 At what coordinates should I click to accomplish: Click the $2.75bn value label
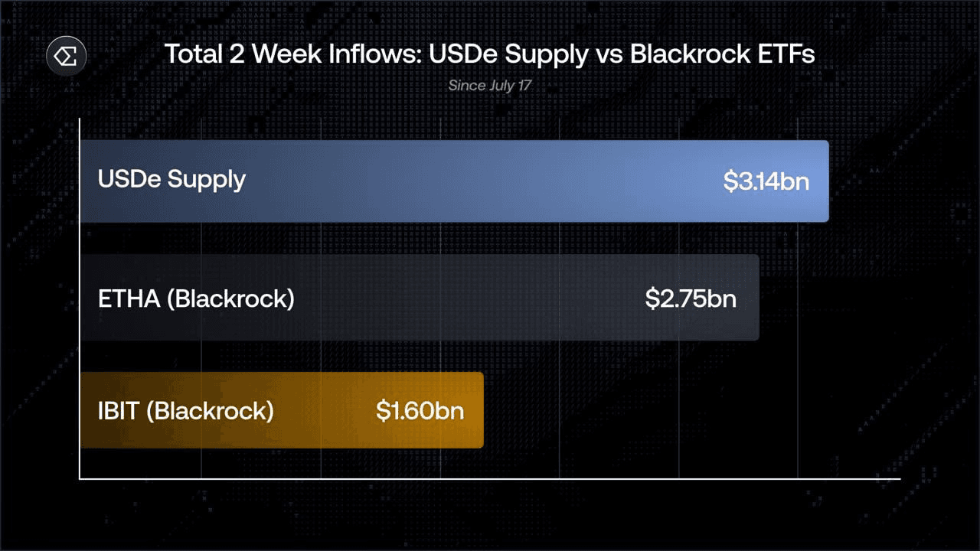[691, 298]
